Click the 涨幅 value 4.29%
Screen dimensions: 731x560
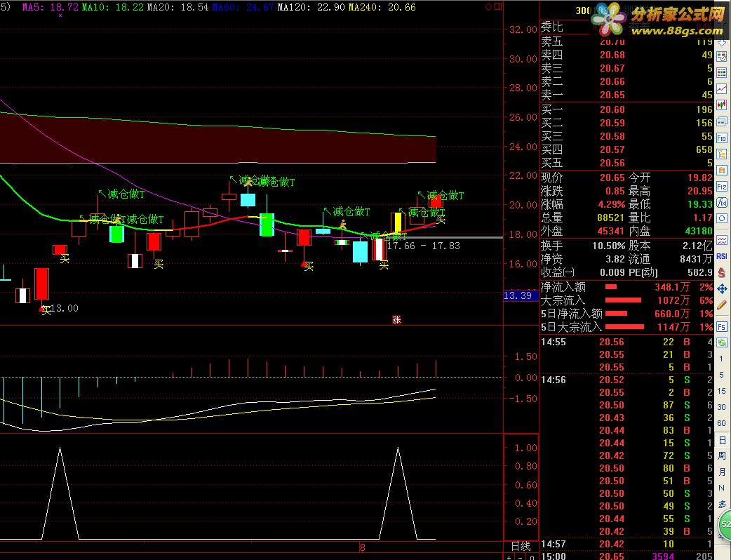tap(611, 204)
